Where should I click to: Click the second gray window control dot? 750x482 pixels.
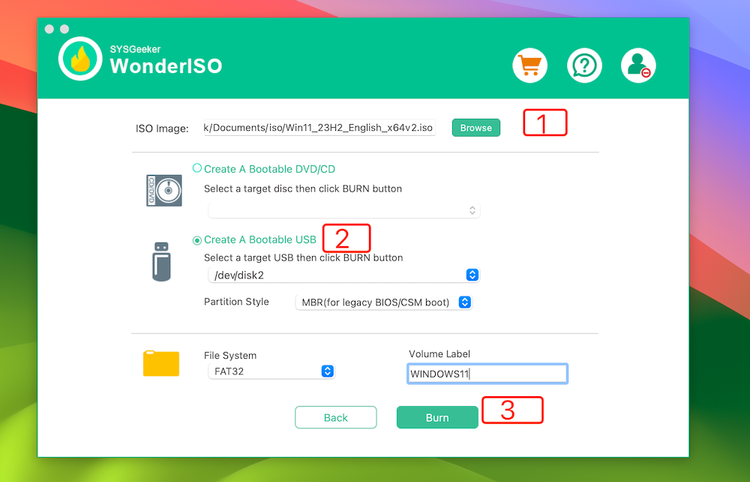pos(64,29)
